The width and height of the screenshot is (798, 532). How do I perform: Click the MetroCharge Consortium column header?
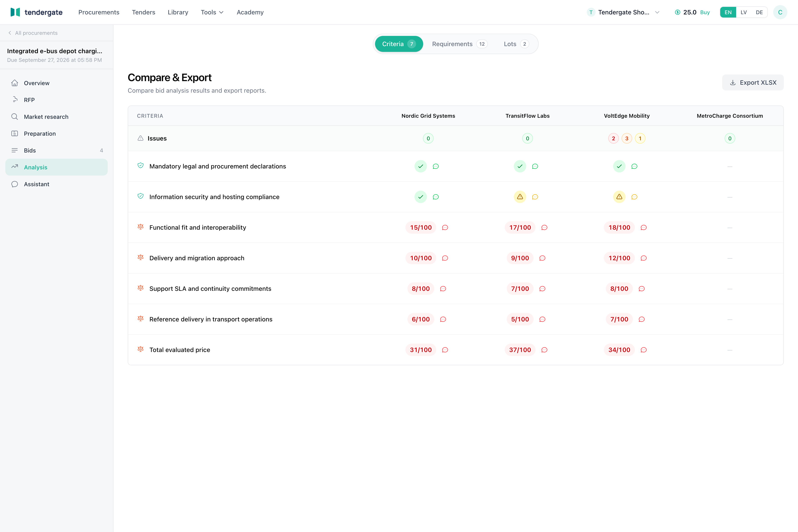(730, 116)
